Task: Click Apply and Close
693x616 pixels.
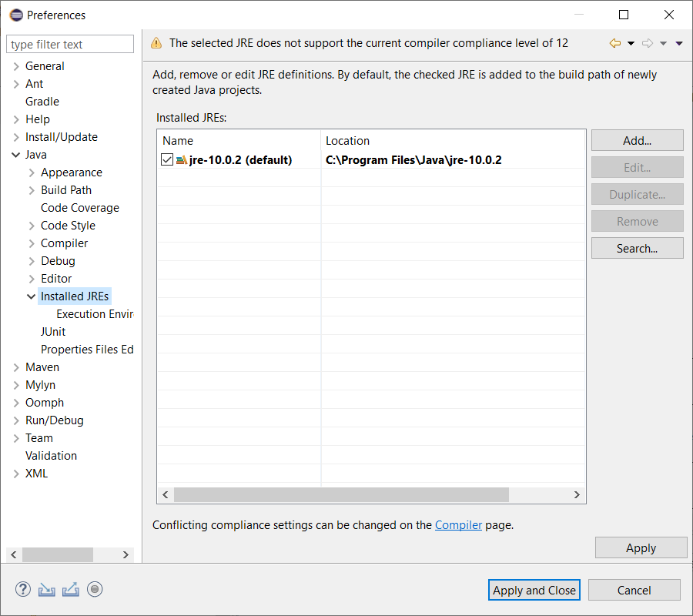Action: pos(534,591)
